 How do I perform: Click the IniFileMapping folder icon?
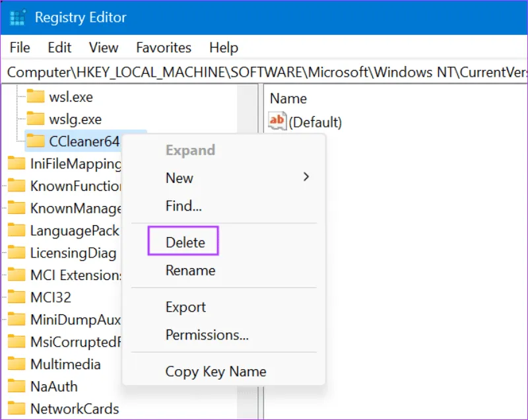[16, 164]
